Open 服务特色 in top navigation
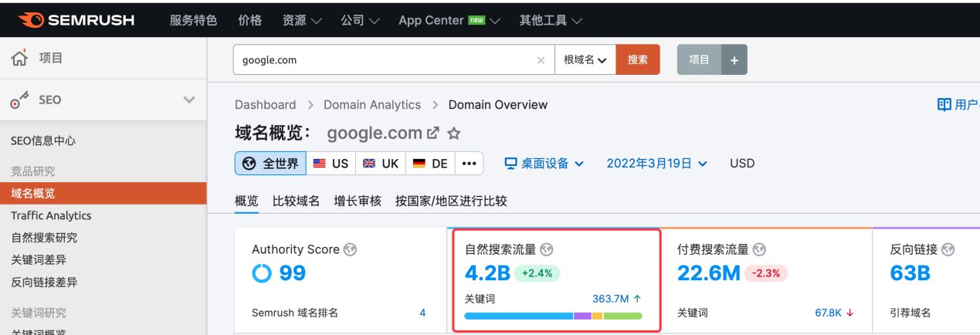 click(193, 20)
